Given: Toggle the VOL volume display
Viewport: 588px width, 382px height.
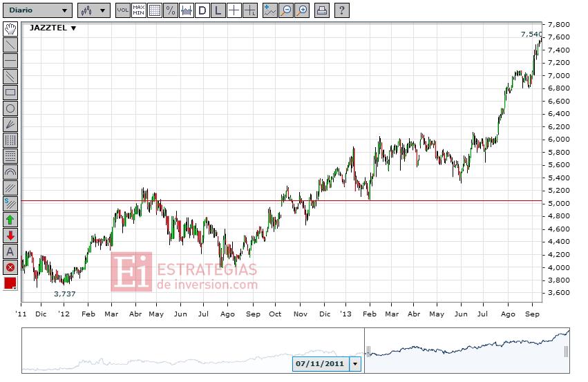Looking at the screenshot, I should point(122,10).
